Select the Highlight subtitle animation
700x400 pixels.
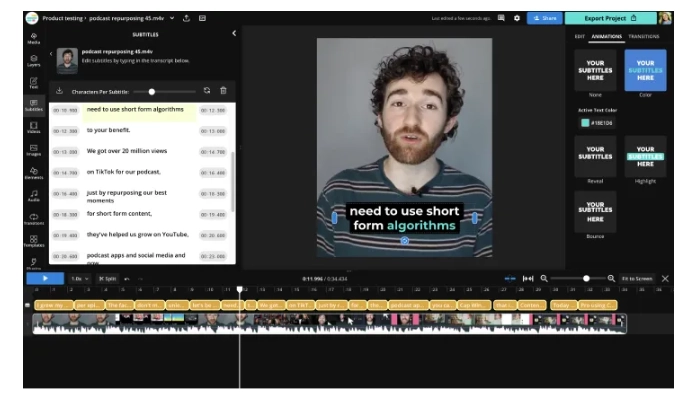645,156
